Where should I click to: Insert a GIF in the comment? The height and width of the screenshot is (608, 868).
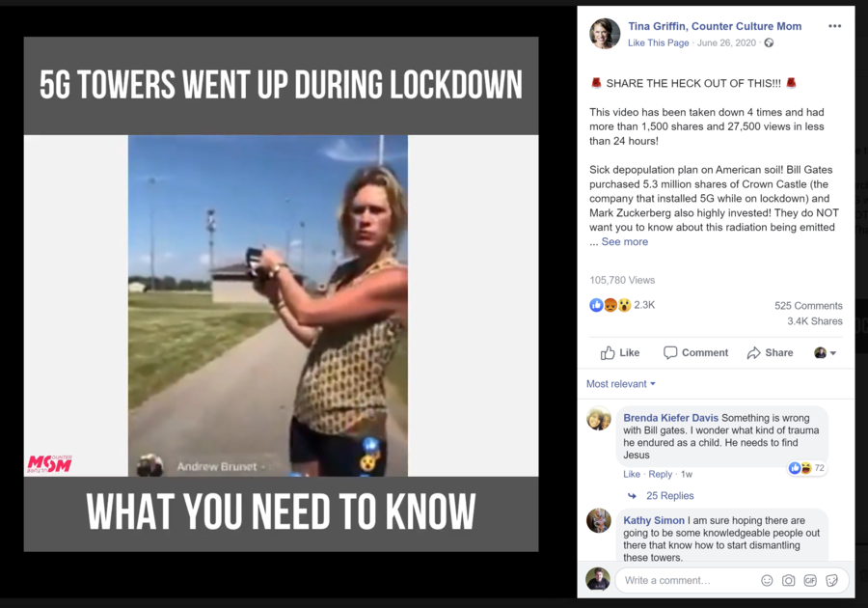(810, 580)
